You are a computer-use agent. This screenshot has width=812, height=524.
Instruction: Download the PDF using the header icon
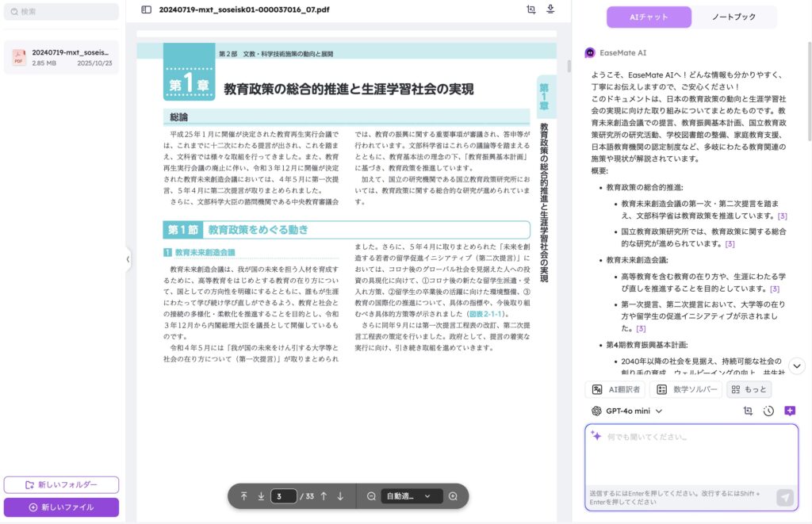[x=550, y=10]
